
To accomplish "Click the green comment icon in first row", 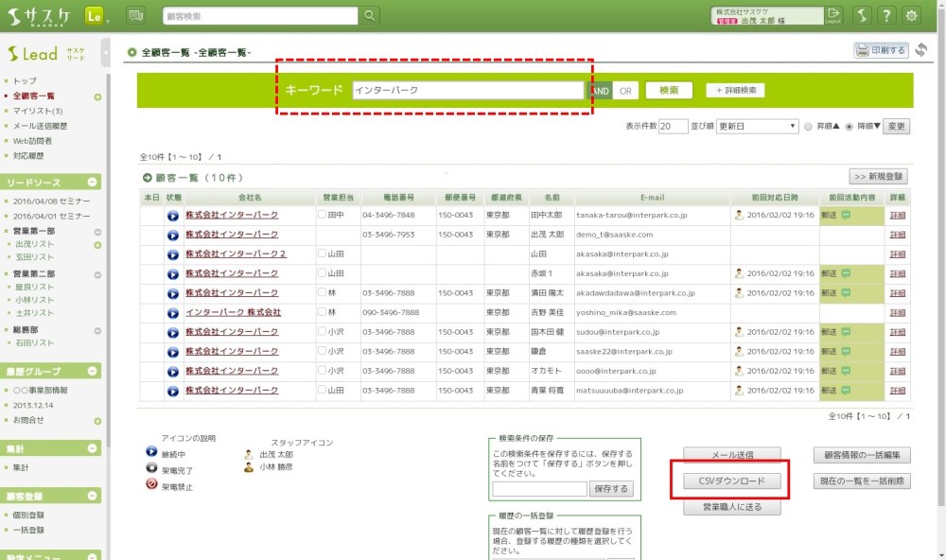I will coord(847,216).
